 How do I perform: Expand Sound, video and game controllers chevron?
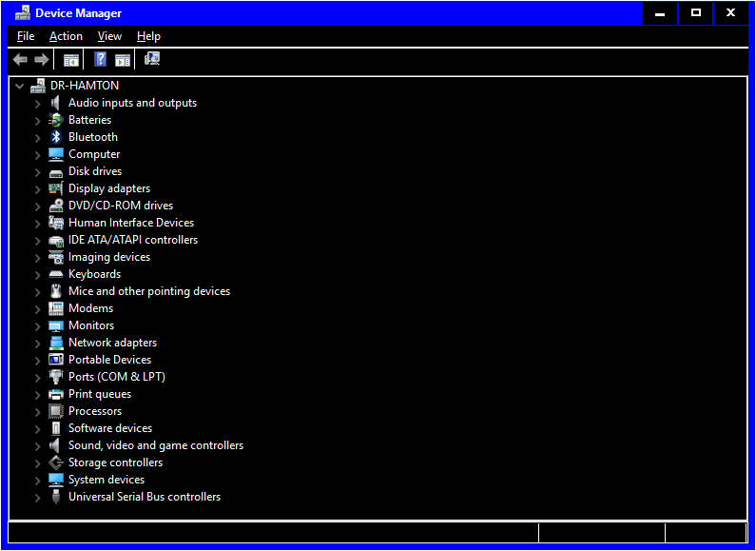click(x=38, y=446)
